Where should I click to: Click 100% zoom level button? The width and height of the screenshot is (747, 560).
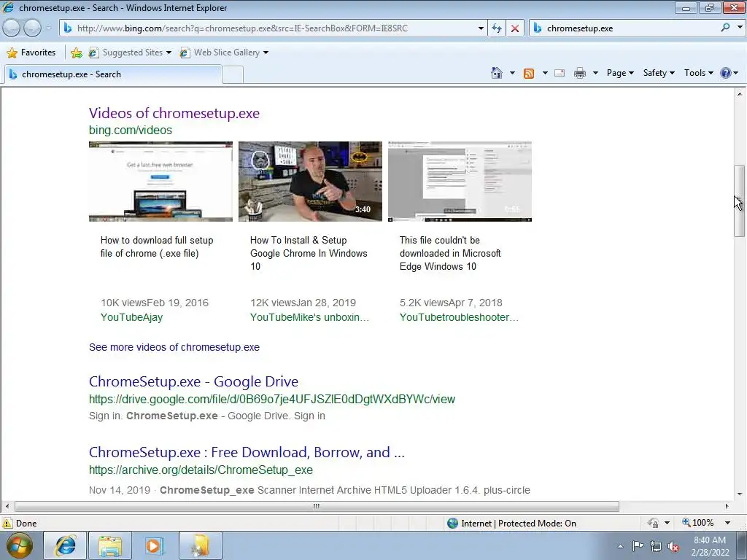coord(698,523)
